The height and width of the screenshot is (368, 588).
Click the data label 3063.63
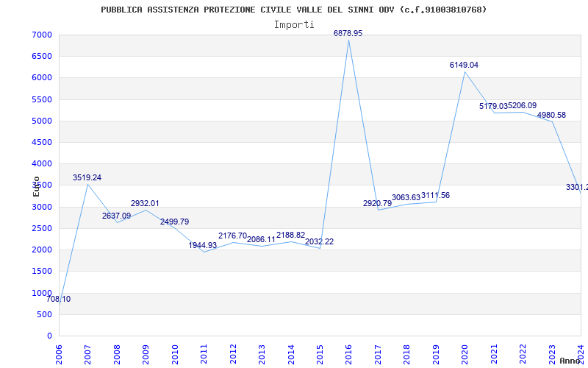pyautogui.click(x=406, y=197)
